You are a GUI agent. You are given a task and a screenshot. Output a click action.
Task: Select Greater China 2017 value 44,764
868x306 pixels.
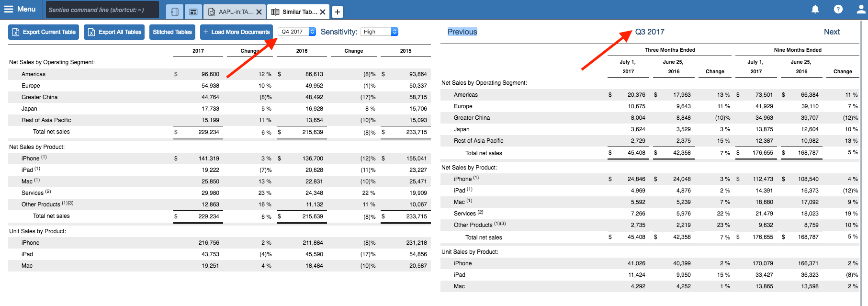click(210, 97)
